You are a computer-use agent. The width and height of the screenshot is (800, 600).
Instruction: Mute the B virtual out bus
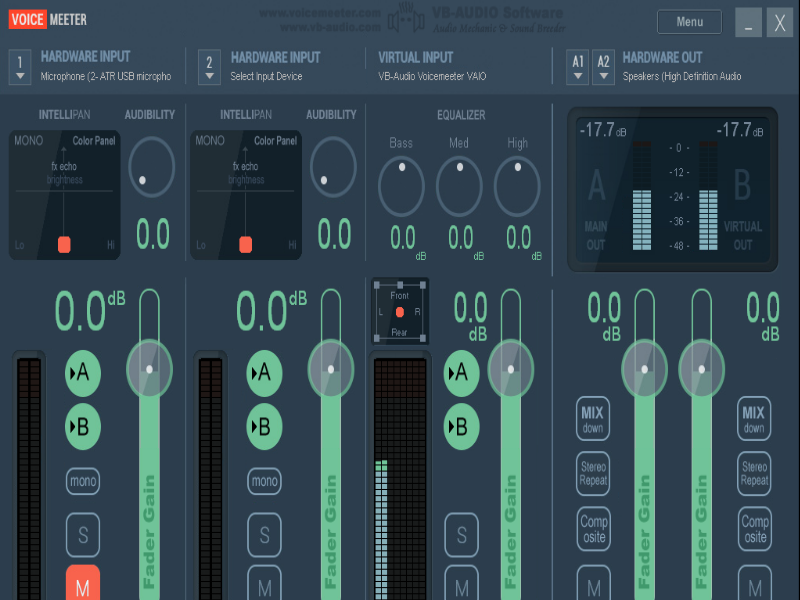[755, 583]
